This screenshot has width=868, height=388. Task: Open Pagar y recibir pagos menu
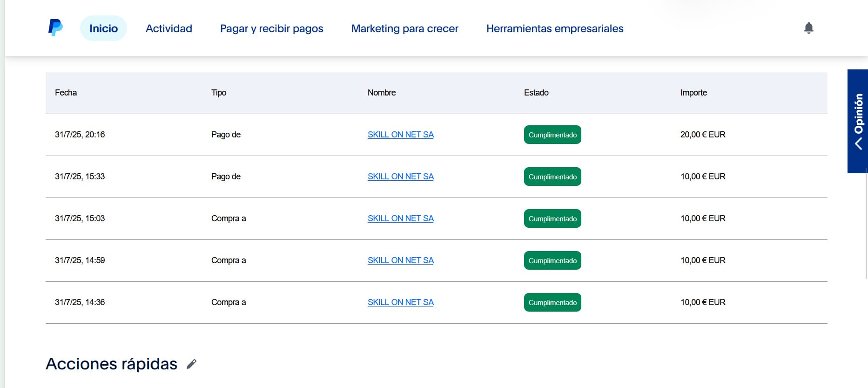coord(271,28)
